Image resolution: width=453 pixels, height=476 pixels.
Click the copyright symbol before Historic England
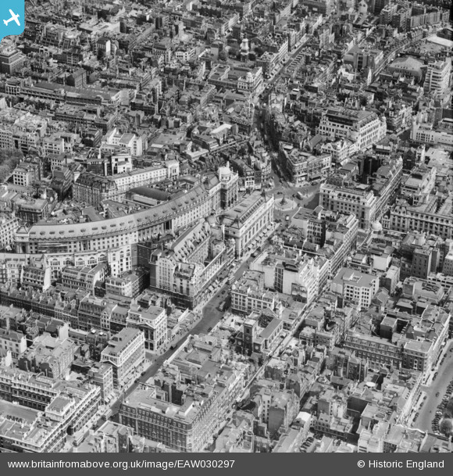coord(361,464)
